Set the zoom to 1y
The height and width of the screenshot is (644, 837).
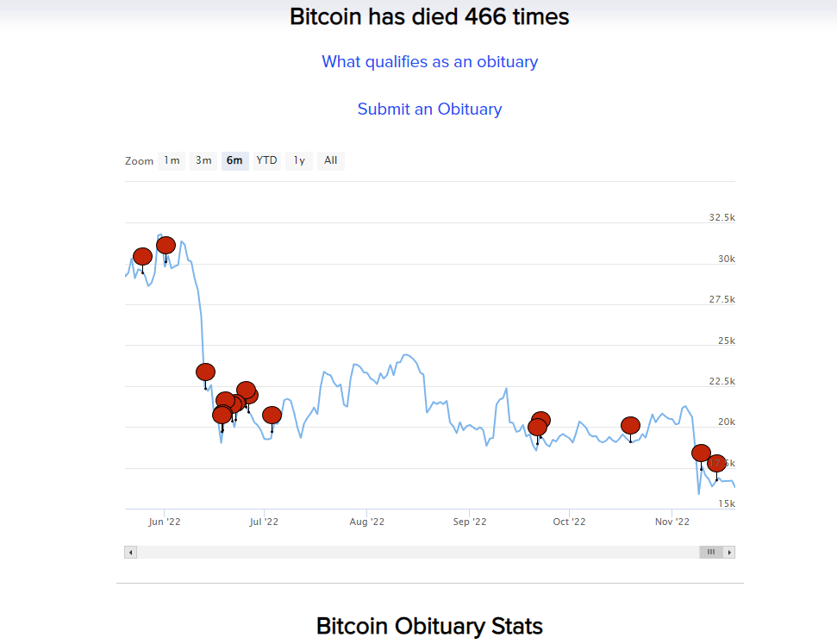(x=299, y=160)
